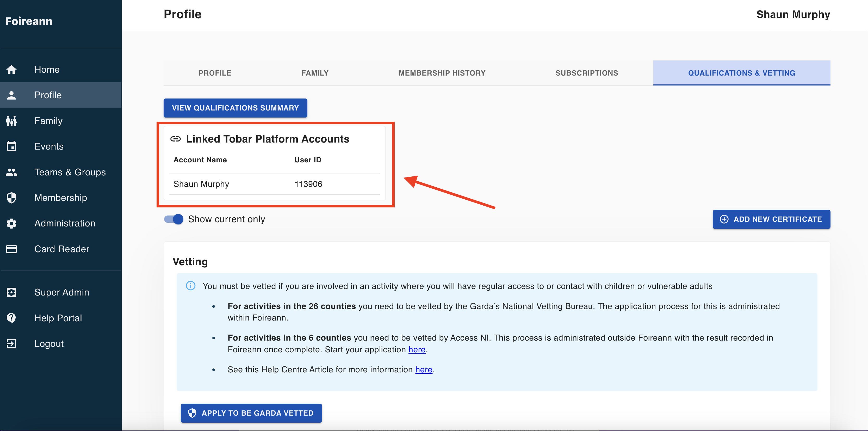The width and height of the screenshot is (868, 431).
Task: Click the Help Portal question mark icon
Action: [11, 318]
